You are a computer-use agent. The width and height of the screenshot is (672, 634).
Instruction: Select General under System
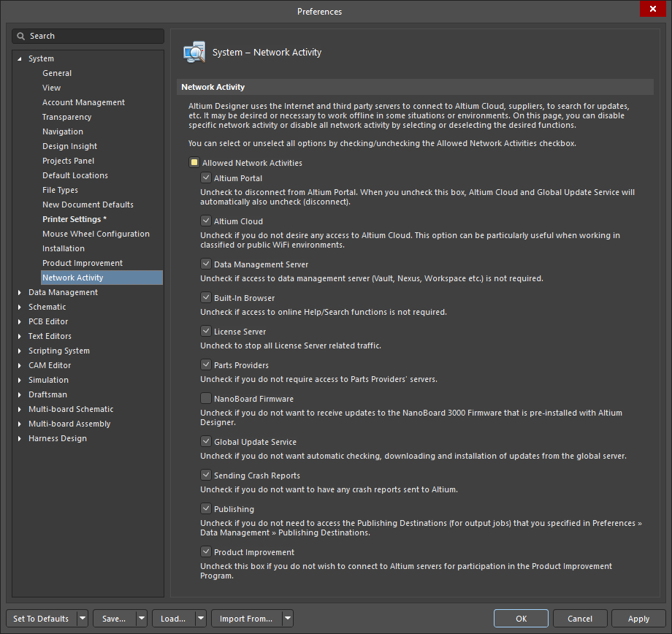[57, 73]
